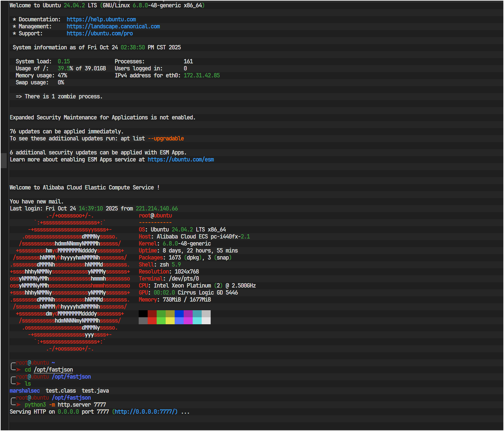Open the help.ubuntu.com documentation link
Screen dimensions: 504x431
click(x=101, y=19)
